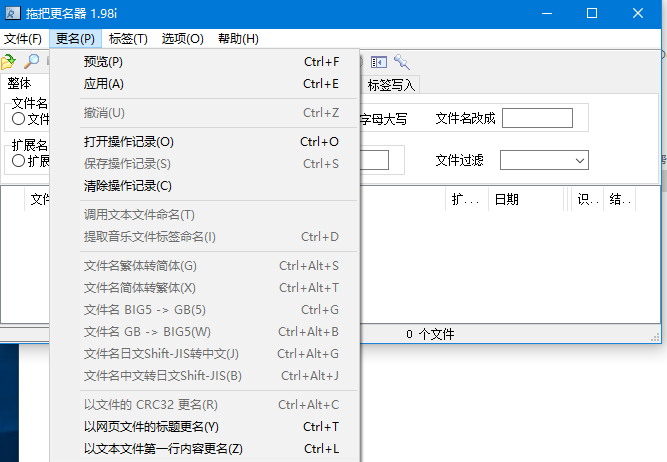Click the pushpin always-on-top icon
Viewport: 667px width, 462px height.
tap(402, 62)
